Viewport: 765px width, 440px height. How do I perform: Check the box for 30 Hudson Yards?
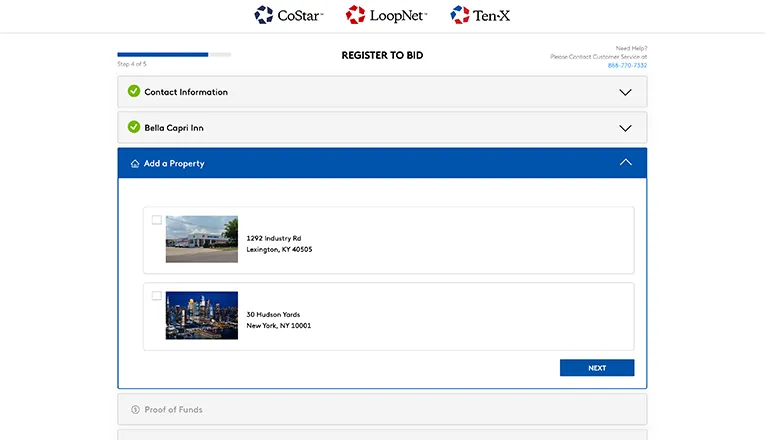coord(157,296)
